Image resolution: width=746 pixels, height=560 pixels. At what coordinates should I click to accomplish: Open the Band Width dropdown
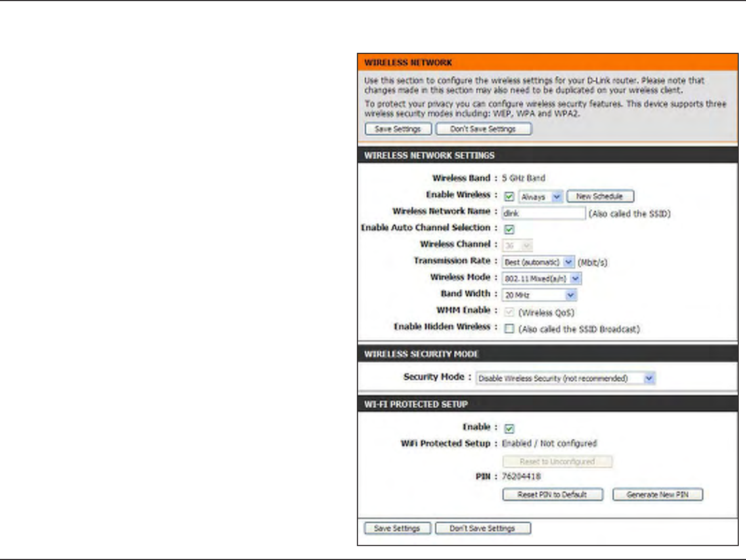[x=539, y=295]
